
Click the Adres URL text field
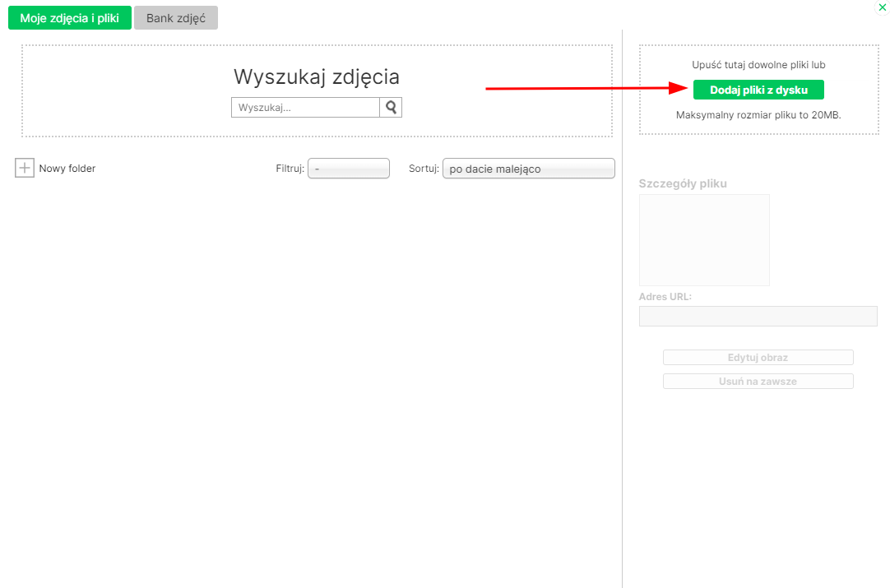(758, 317)
